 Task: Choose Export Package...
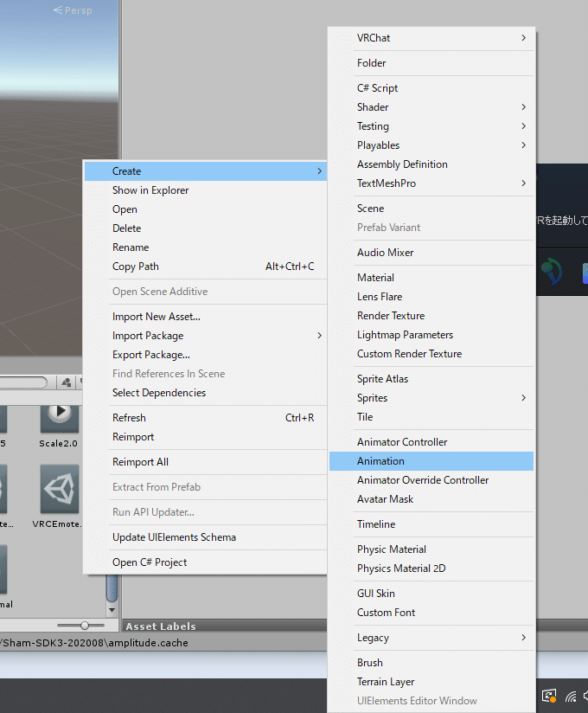[206, 355]
